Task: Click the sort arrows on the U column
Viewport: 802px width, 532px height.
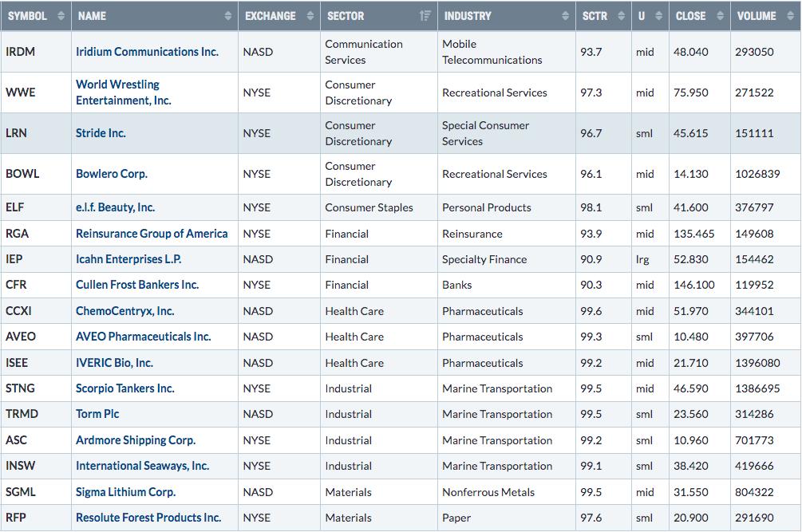Action: [659, 16]
